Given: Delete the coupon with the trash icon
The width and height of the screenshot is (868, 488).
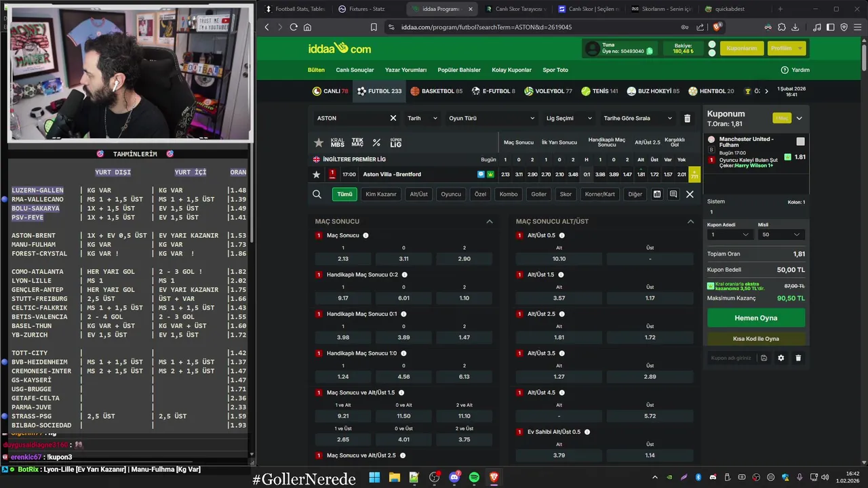Looking at the screenshot, I should [798, 358].
